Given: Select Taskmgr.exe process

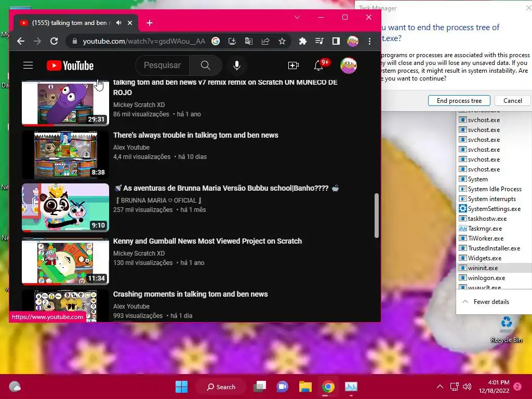Looking at the screenshot, I should 495,229.
